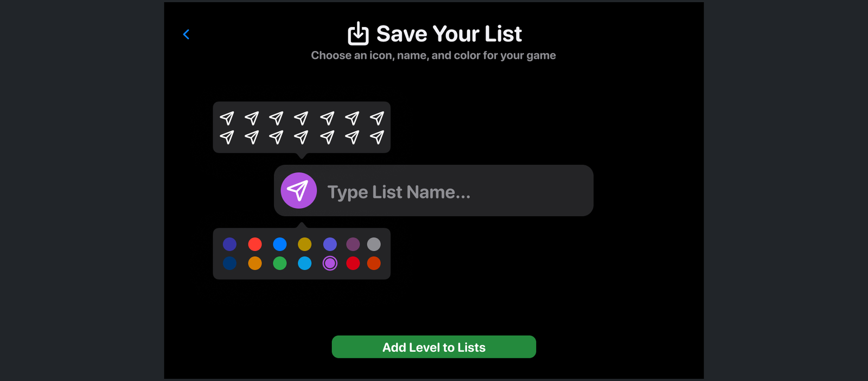This screenshot has width=868, height=381.
Task: Pick the fourth paper plane icon in top row
Action: click(301, 118)
